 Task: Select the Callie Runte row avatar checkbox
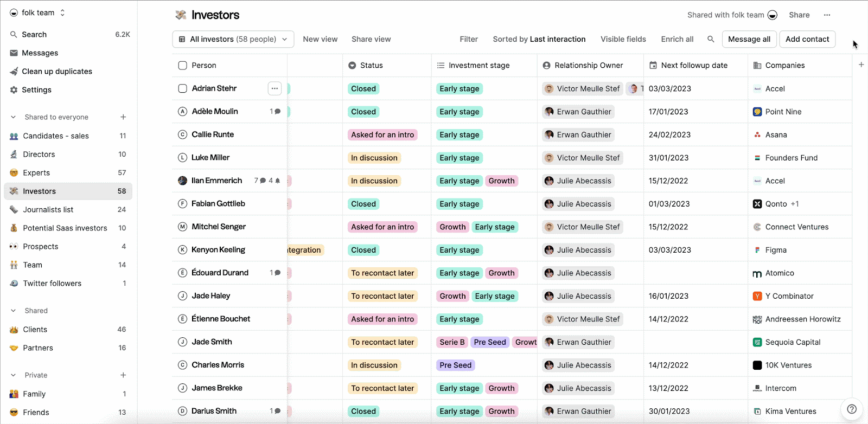pos(183,134)
